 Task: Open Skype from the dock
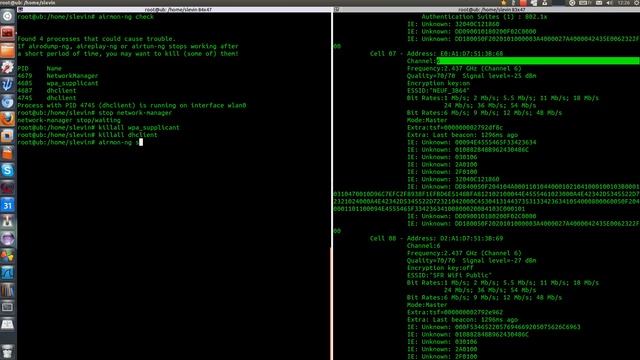[x=7, y=170]
